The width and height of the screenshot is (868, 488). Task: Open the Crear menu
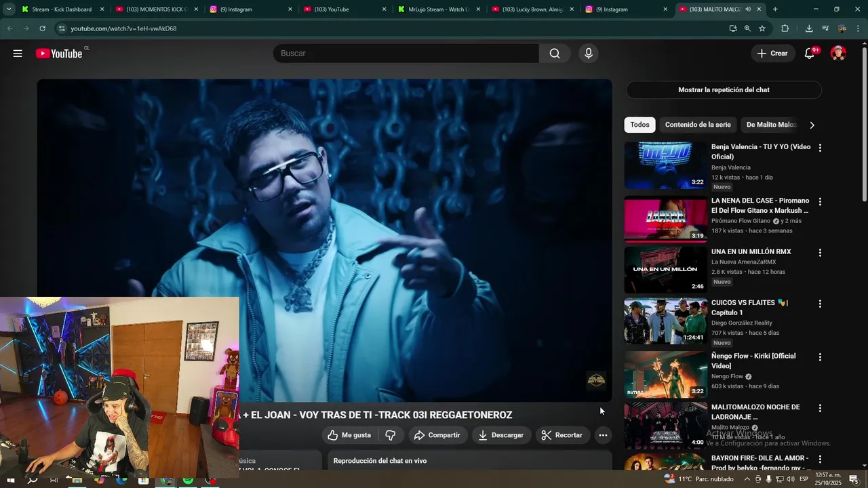[772, 54]
